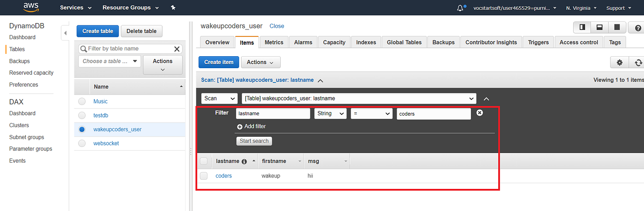Viewport: 644px width, 211px height.
Task: Open the pin shortcuts star icon
Action: point(173,8)
